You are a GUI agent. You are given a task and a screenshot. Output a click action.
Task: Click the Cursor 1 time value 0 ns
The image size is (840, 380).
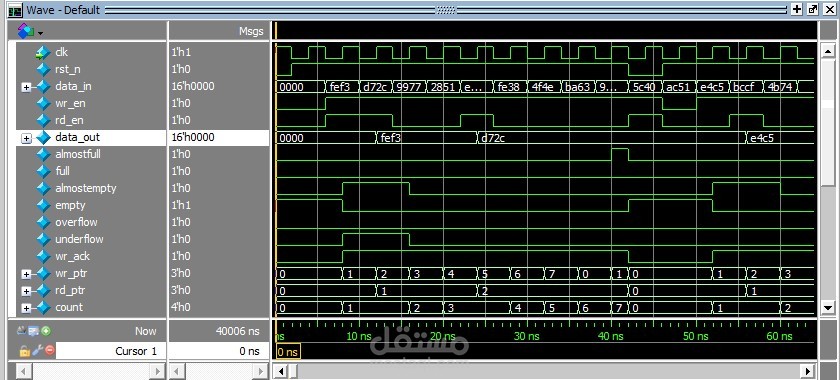coord(249,351)
